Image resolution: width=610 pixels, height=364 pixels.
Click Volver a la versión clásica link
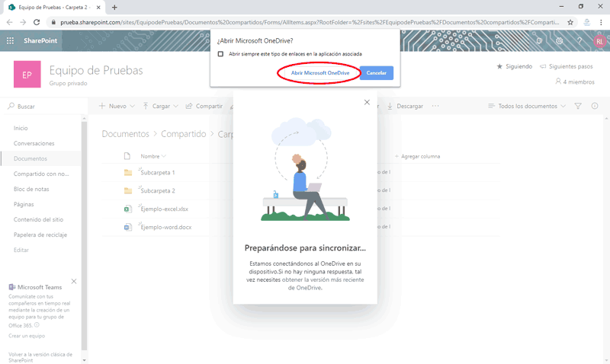pos(40,357)
